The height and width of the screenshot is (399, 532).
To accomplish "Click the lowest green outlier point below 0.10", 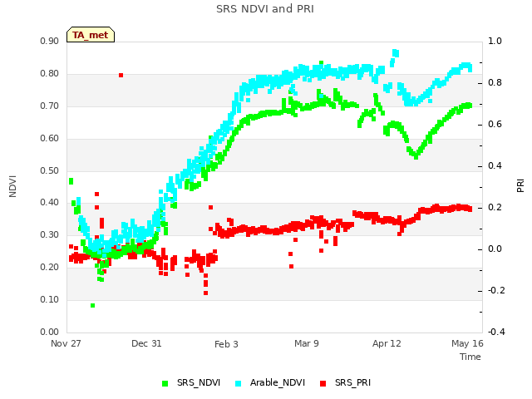I will [92, 306].
